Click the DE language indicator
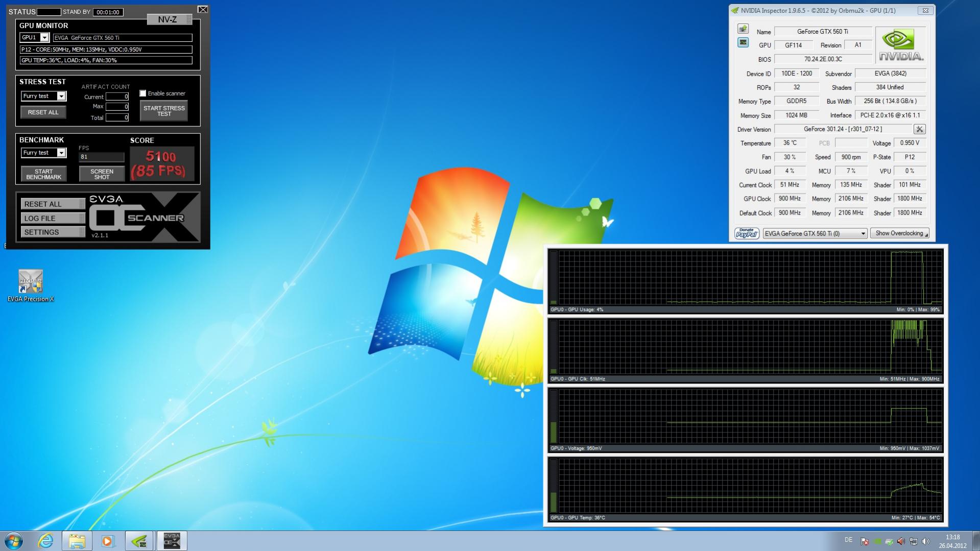 (849, 540)
